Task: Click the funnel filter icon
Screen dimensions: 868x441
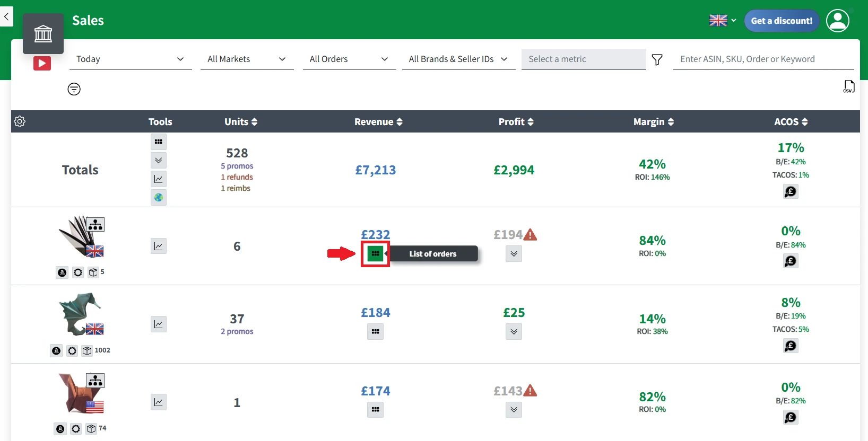Action: click(657, 59)
